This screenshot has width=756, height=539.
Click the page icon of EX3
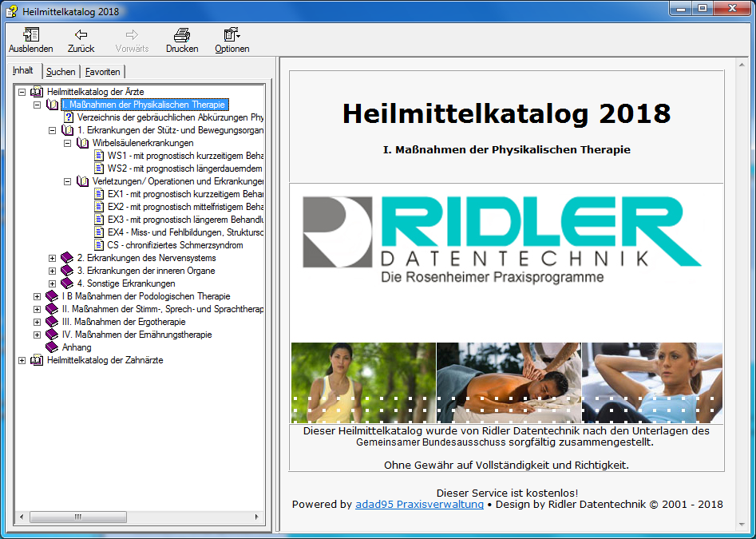[x=99, y=220]
